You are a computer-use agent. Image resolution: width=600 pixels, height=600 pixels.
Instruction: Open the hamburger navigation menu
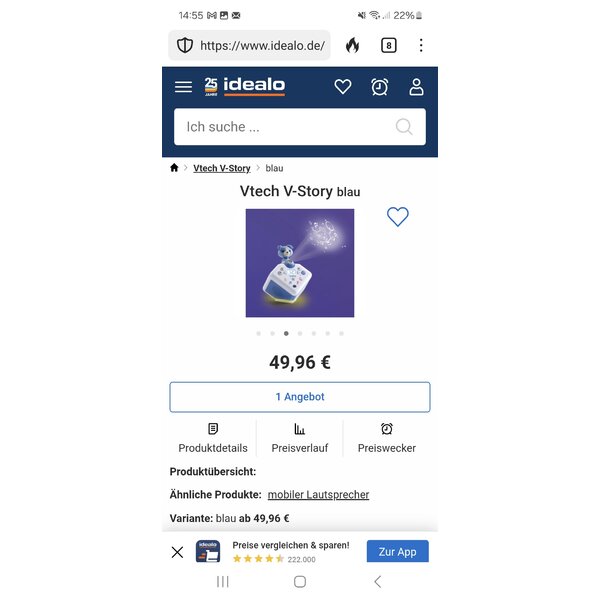[183, 86]
